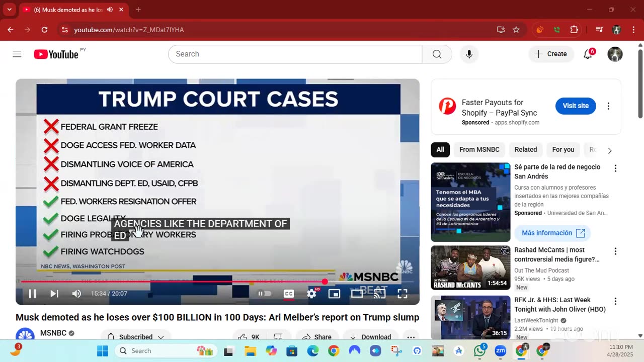Install or cast page icon in address bar

[501, 30]
